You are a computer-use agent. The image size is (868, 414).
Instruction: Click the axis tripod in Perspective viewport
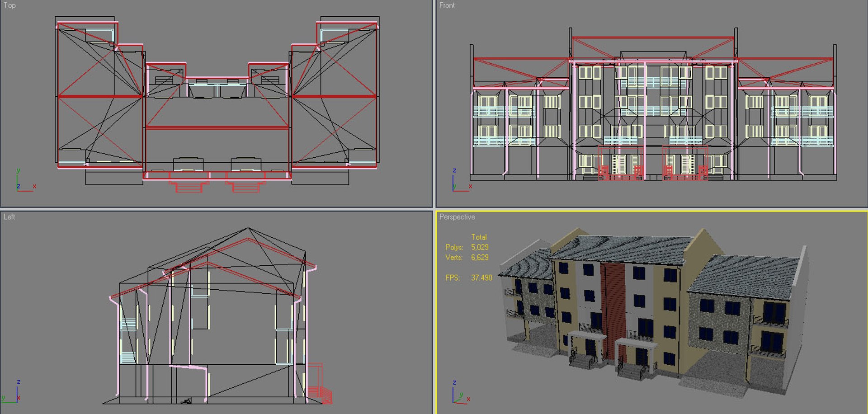[x=461, y=392]
